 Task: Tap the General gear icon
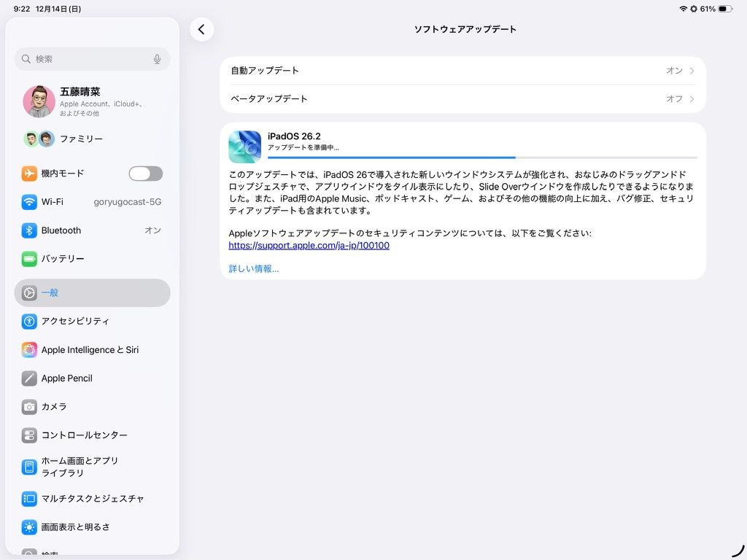(29, 293)
